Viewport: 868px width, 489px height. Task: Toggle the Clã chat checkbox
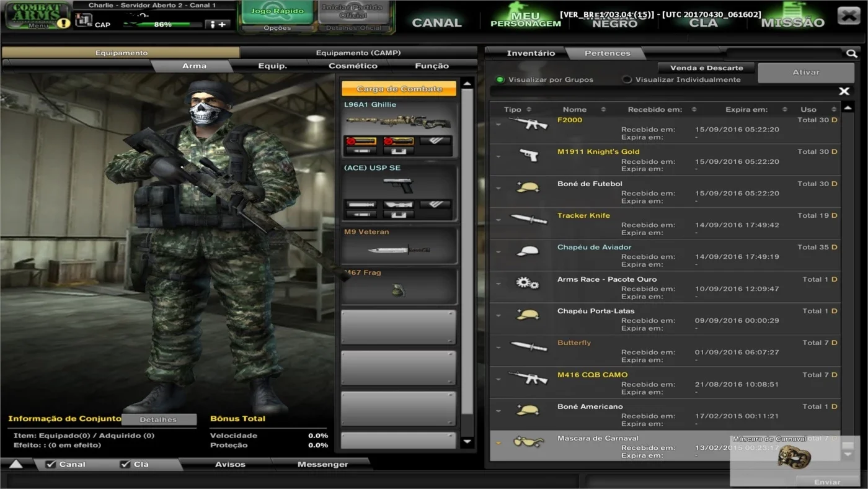tap(125, 464)
